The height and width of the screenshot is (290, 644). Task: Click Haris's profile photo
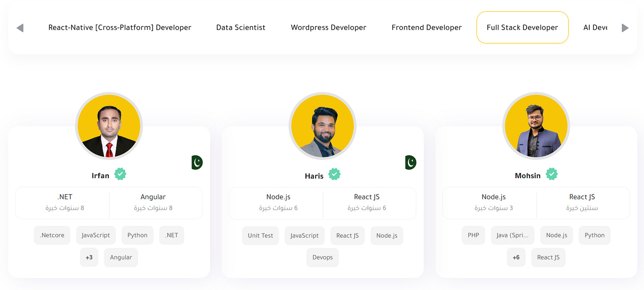pyautogui.click(x=322, y=126)
